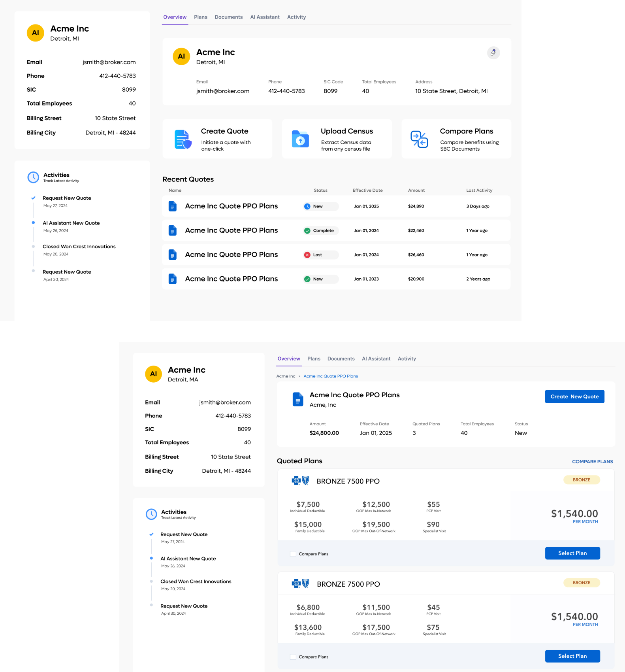
Task: Choose Select Plan on the $7,500 deductible card
Action: point(572,553)
